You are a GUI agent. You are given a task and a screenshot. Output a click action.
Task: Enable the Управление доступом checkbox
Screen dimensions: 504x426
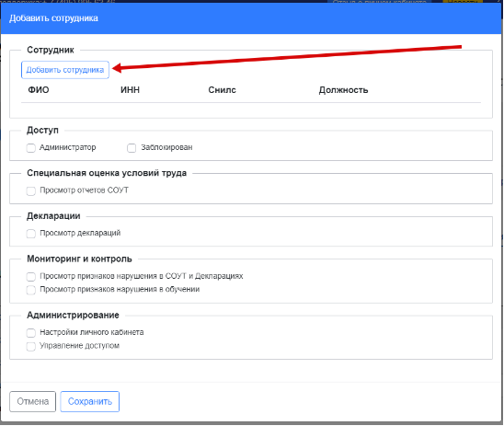tap(31, 346)
